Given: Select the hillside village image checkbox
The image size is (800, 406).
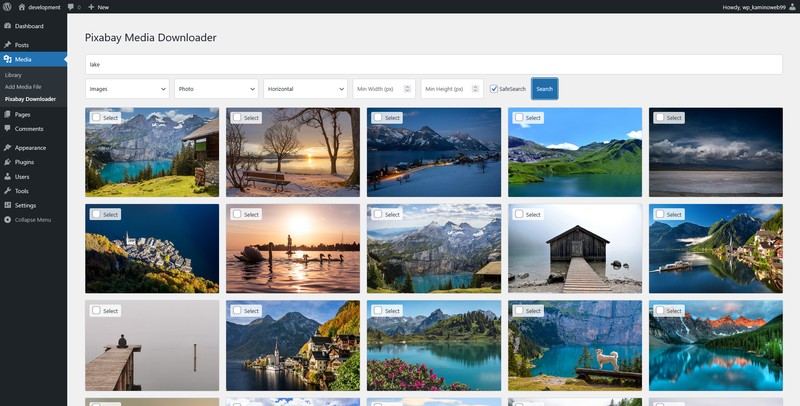Looking at the screenshot, I should (x=95, y=214).
